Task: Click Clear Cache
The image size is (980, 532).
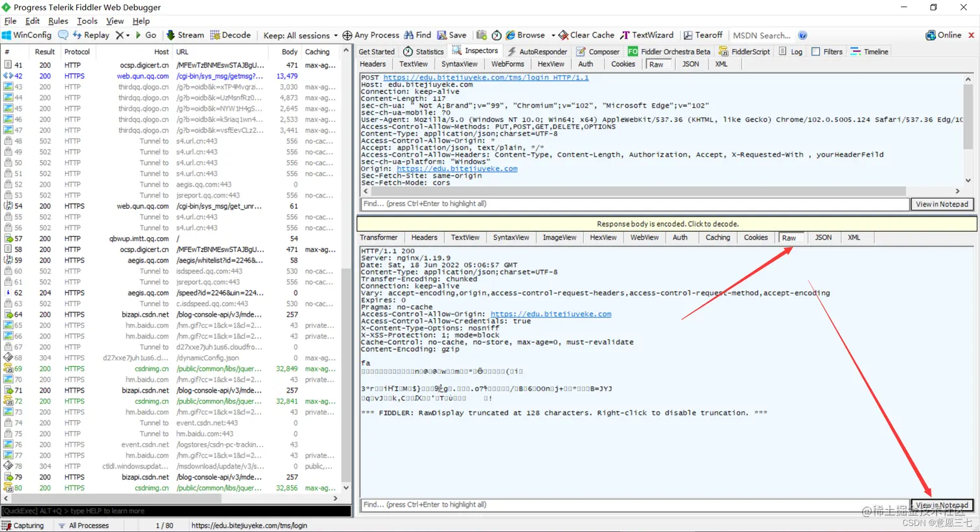Action: 587,35
